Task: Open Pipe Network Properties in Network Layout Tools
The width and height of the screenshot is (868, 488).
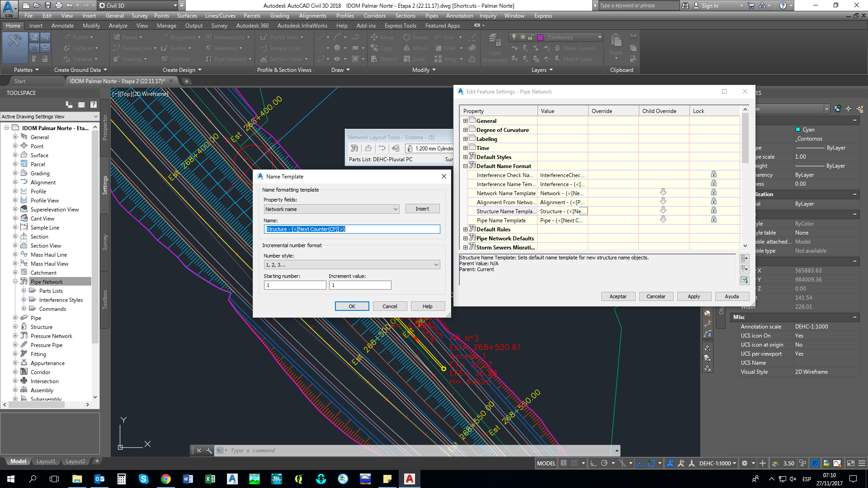Action: coord(354,148)
